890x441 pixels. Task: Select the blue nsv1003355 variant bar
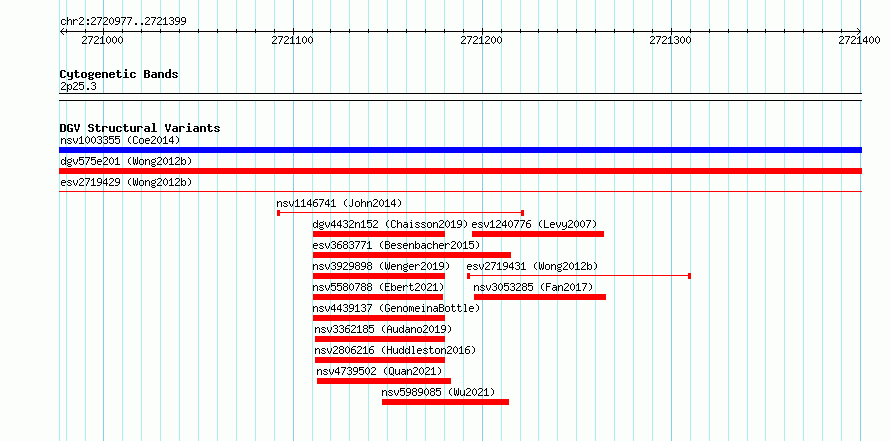[x=460, y=150]
